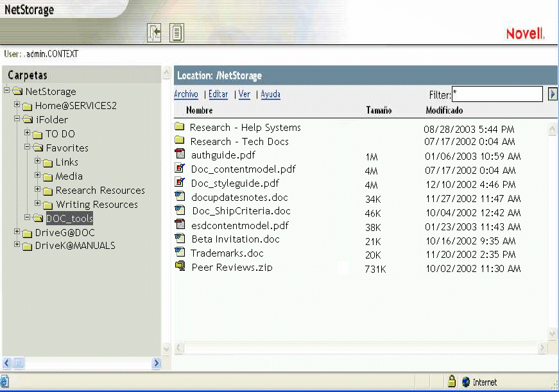Click the DriveG@DOC folder icon

tap(28, 234)
